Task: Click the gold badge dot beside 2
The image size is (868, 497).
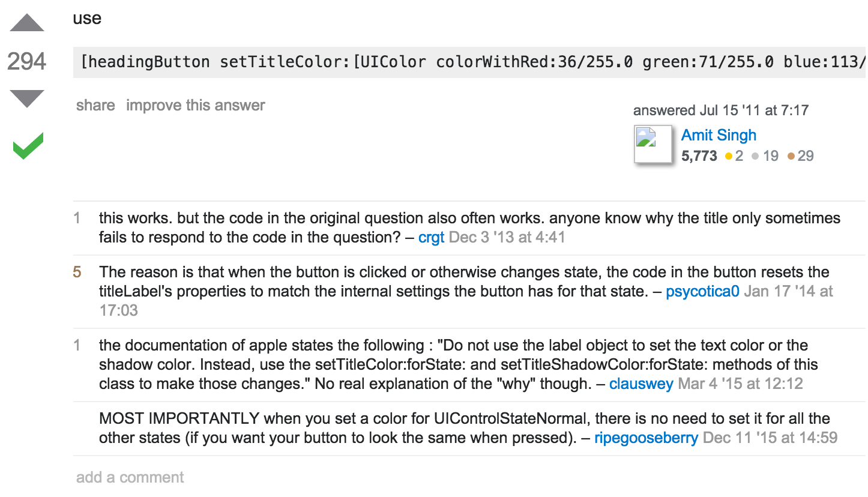Action: click(x=729, y=157)
